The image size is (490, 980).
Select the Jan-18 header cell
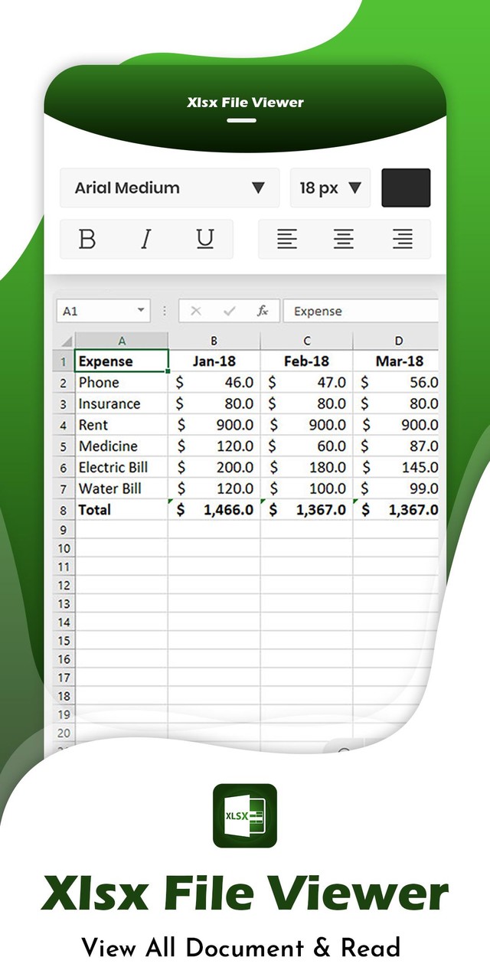tap(214, 361)
